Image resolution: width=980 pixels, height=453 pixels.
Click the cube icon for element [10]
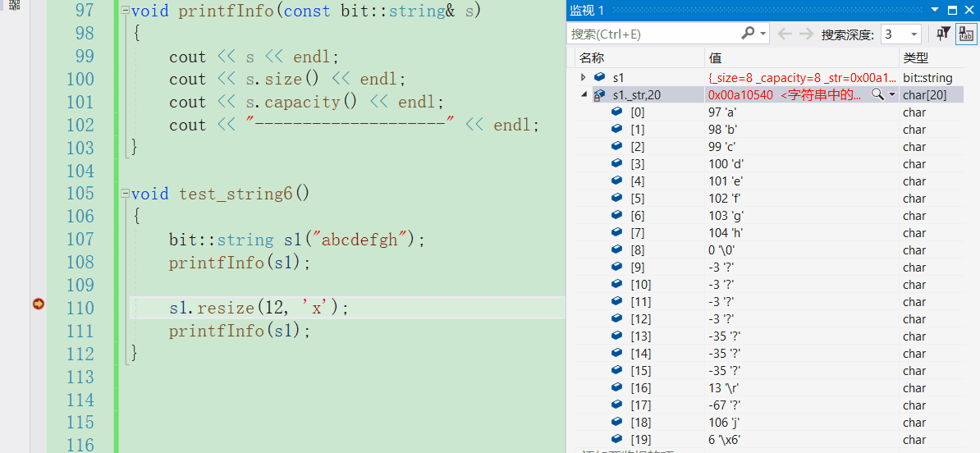(x=617, y=284)
